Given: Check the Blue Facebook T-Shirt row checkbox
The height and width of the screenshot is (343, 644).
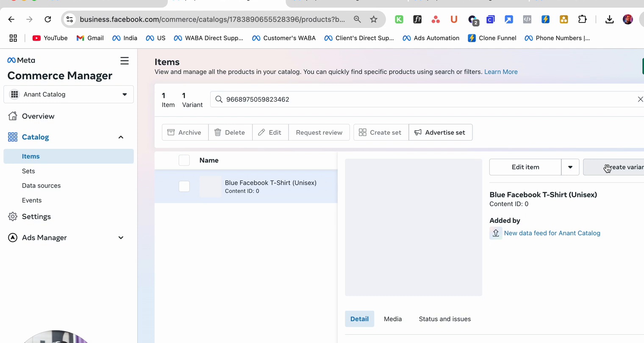Looking at the screenshot, I should pos(184,186).
